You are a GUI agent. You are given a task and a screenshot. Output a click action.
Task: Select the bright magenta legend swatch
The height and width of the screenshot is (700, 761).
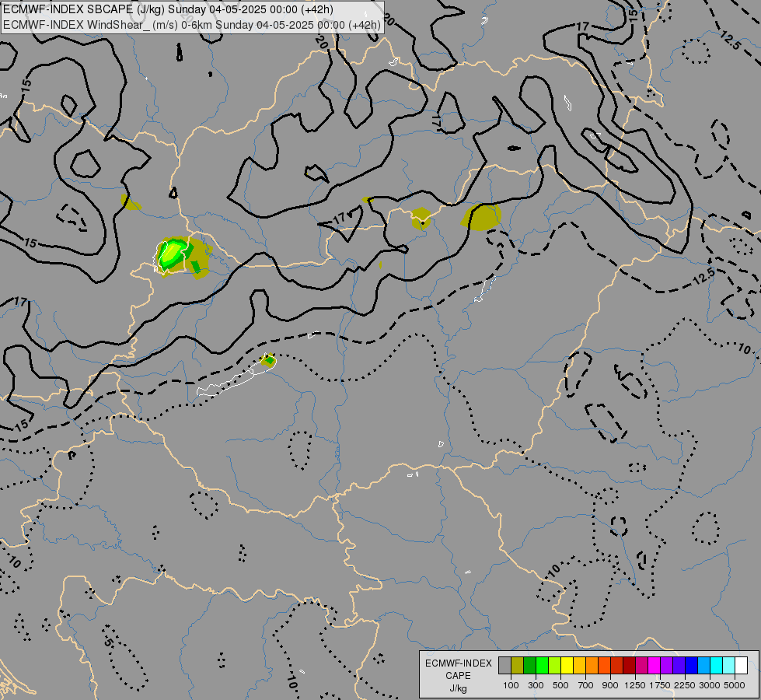pos(655,665)
